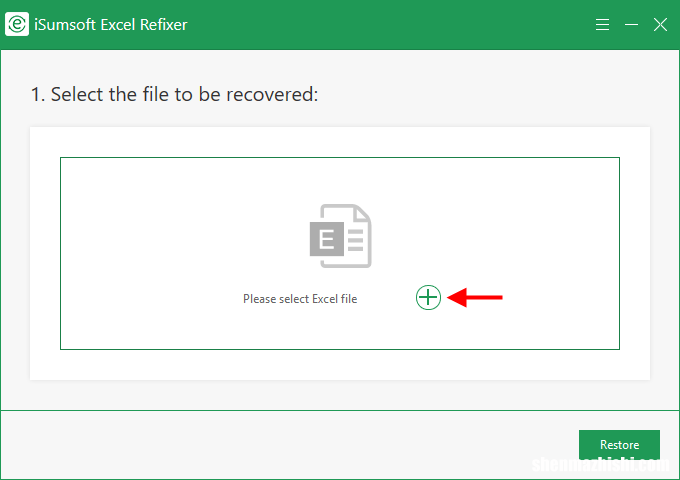
Task: Click the iSumsoft logo icon
Action: point(17,24)
